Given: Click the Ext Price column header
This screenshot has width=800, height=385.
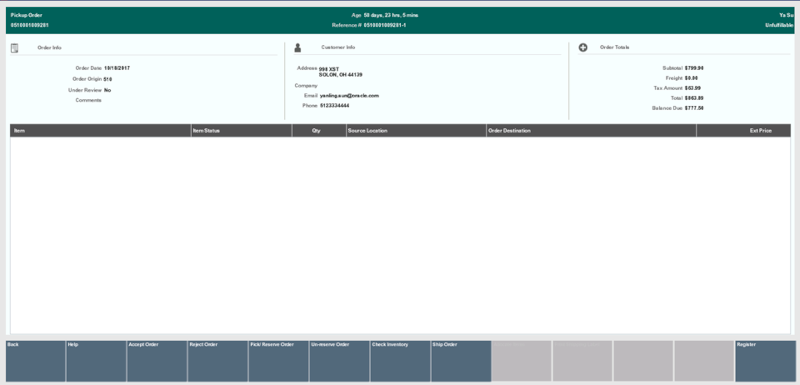Looking at the screenshot, I should [x=744, y=131].
